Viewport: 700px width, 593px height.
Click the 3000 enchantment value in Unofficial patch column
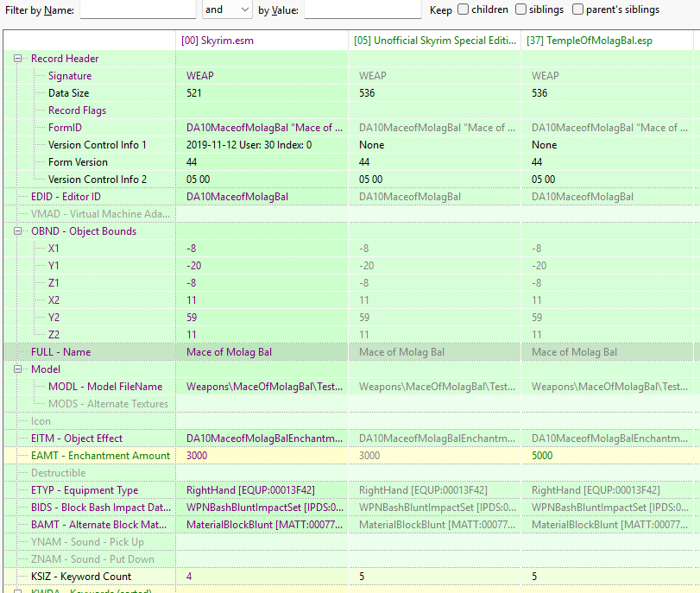point(369,456)
